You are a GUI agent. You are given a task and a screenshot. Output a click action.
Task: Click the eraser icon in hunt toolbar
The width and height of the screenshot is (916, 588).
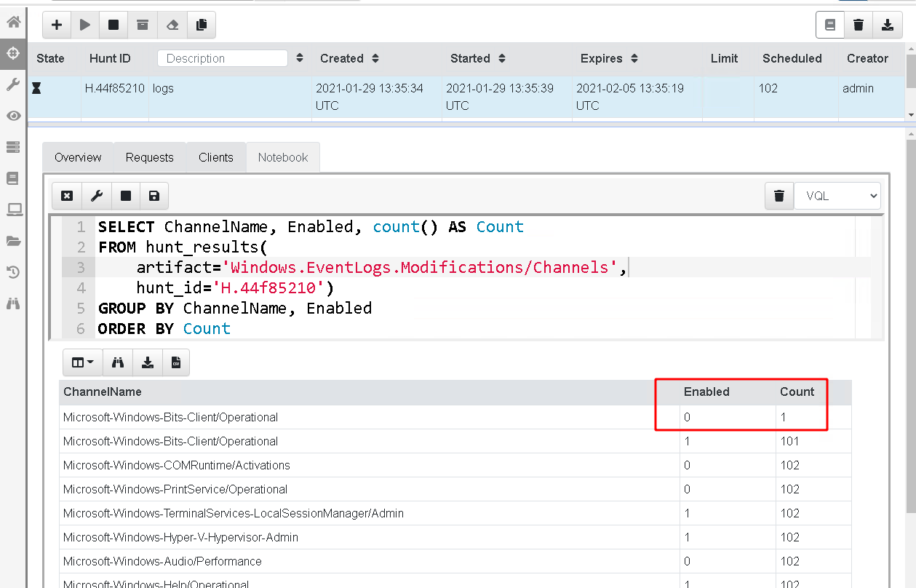click(x=172, y=25)
